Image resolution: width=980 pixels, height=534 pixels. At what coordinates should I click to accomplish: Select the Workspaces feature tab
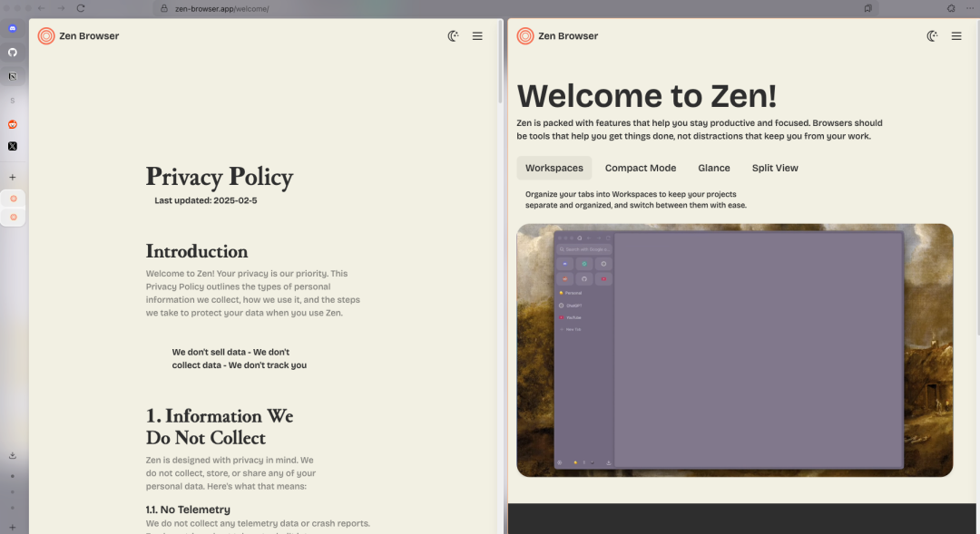pyautogui.click(x=554, y=168)
